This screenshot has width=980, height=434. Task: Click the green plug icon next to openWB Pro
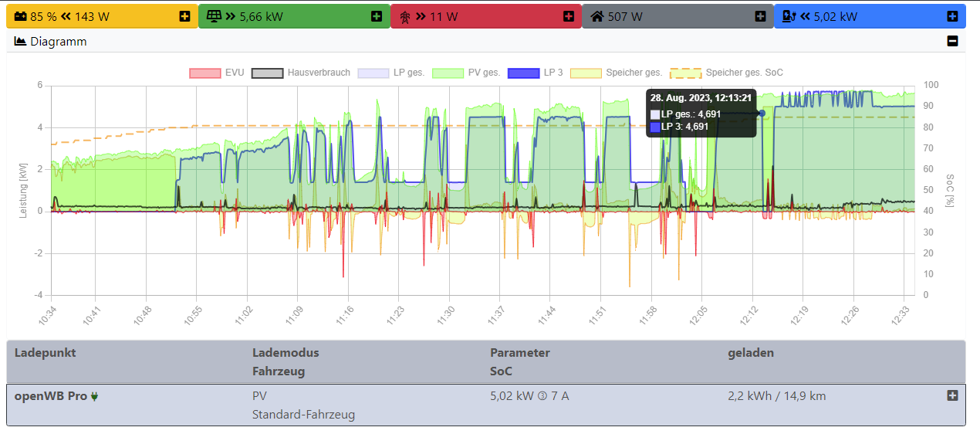click(94, 397)
